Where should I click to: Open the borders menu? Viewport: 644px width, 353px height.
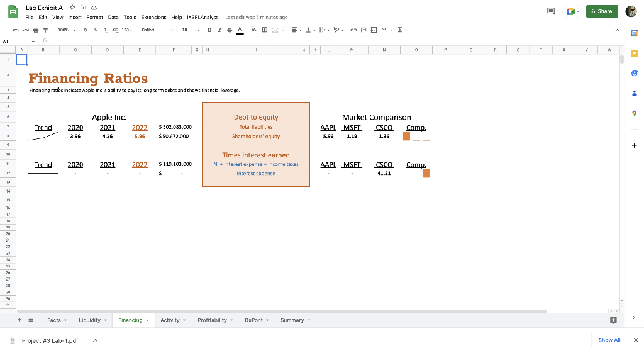pyautogui.click(x=265, y=30)
